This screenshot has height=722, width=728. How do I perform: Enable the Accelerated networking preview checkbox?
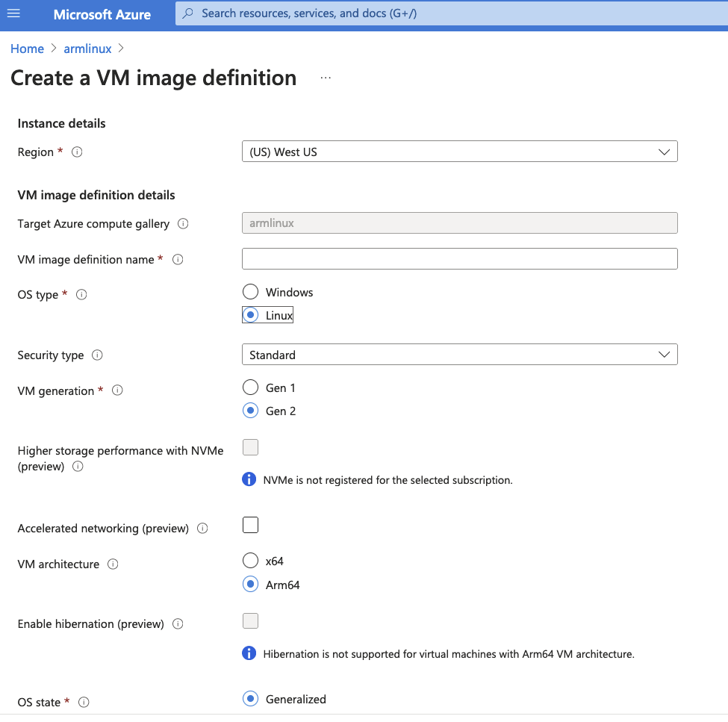pos(250,524)
